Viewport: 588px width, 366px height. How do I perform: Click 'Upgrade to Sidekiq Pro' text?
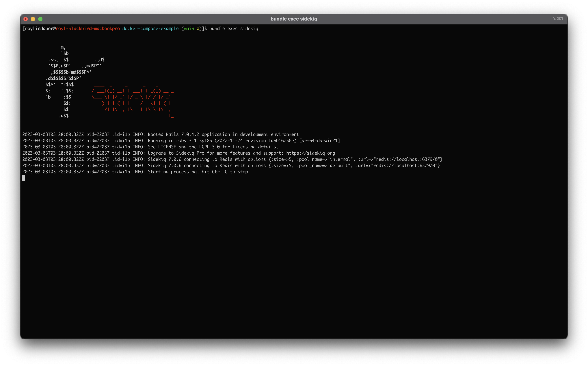coord(176,153)
